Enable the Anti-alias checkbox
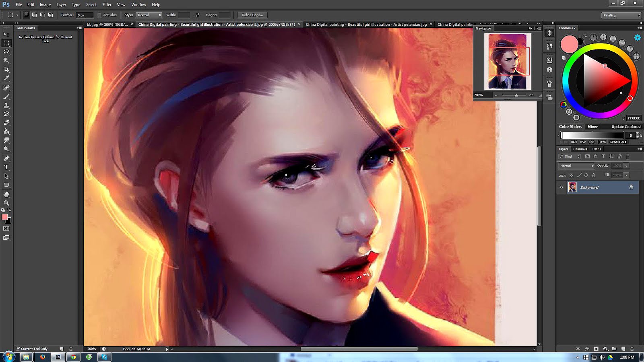Image resolution: width=644 pixels, height=362 pixels. pos(99,15)
